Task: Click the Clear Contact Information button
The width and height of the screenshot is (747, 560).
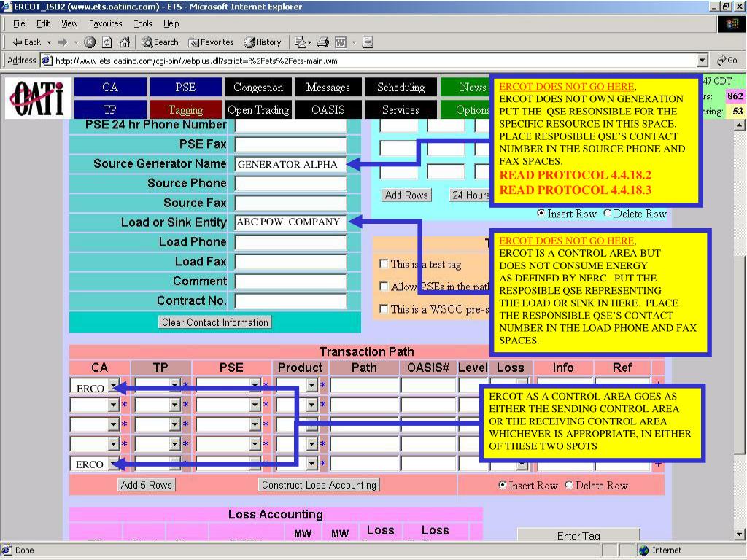Action: 215,322
